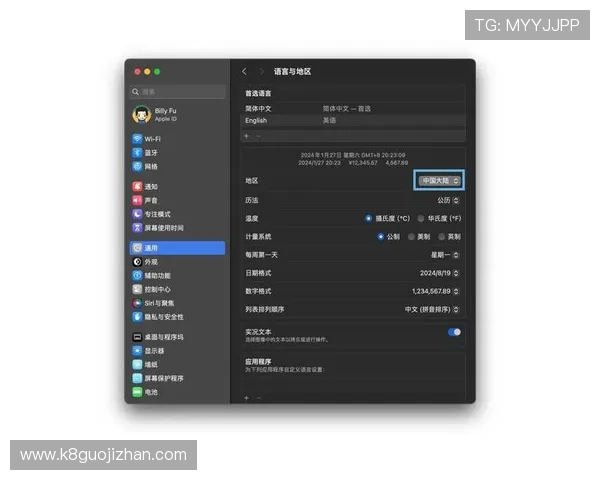The height and width of the screenshot is (480, 600).
Task: Select 美制 measurement system
Action: (x=411, y=237)
